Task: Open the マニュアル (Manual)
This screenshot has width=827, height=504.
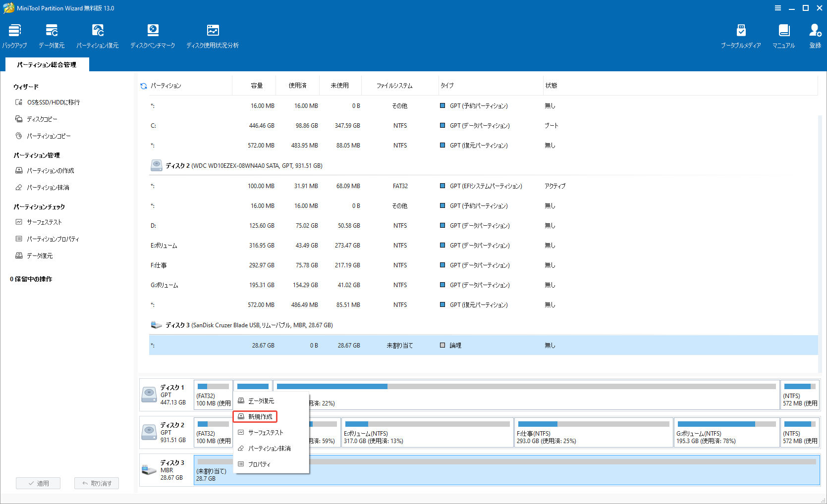Action: click(x=783, y=35)
